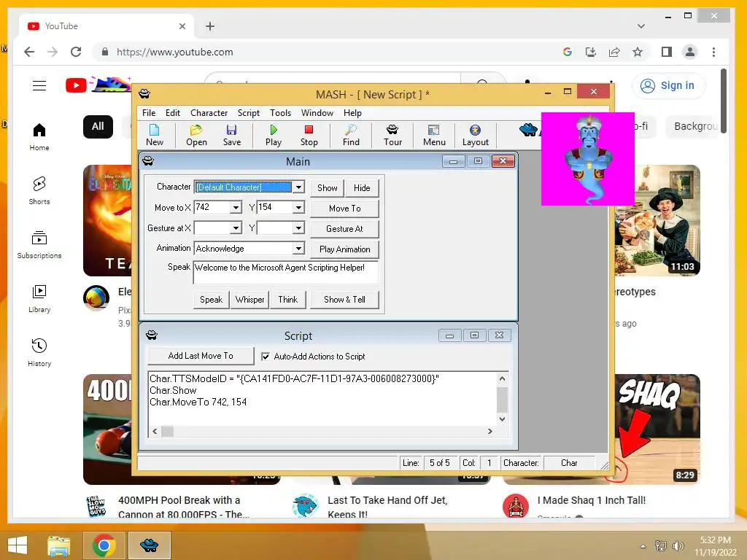Open the Window menu in MASH
This screenshot has height=560, width=747.
[317, 113]
